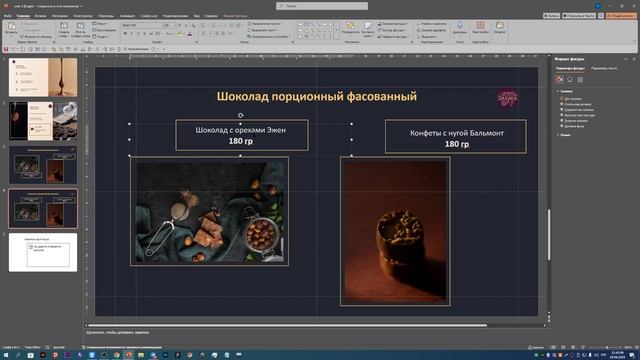Image resolution: width=640 pixels, height=360 pixels.
Task: Click the zoom slider in status bar
Action: coord(607,347)
